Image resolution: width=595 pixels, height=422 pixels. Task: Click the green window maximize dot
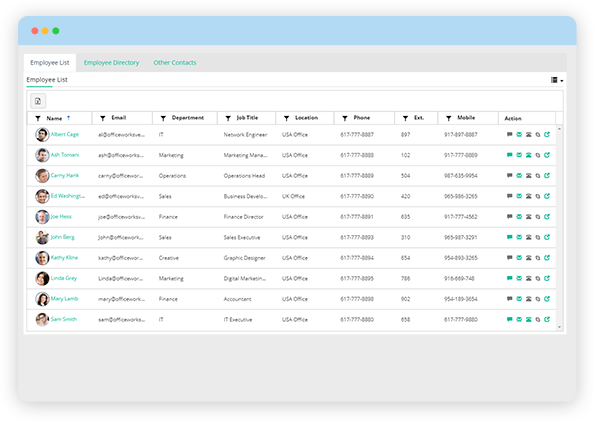pos(56,31)
